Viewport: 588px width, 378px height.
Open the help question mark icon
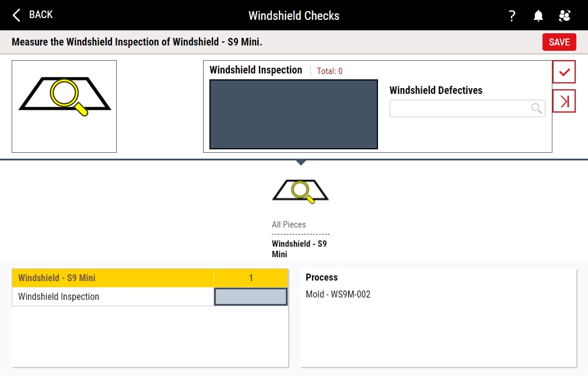[x=512, y=16]
